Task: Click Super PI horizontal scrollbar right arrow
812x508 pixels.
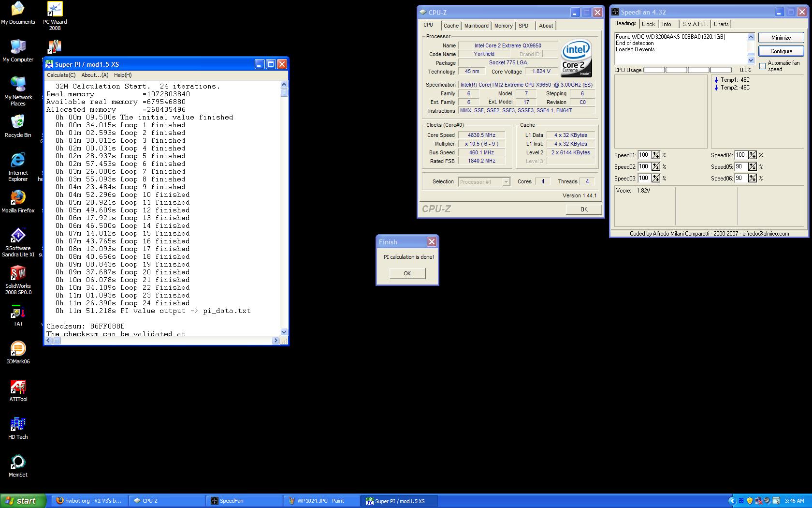Action: pyautogui.click(x=275, y=341)
